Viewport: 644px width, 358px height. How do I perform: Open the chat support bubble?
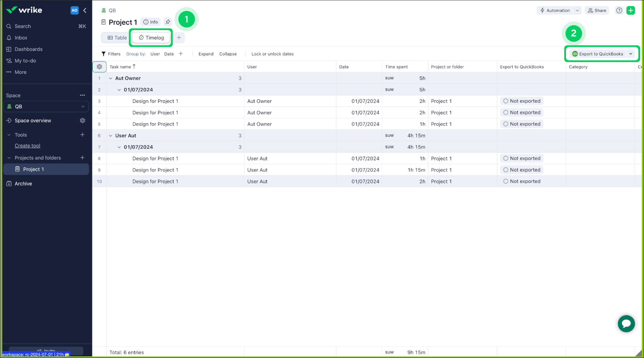click(626, 324)
